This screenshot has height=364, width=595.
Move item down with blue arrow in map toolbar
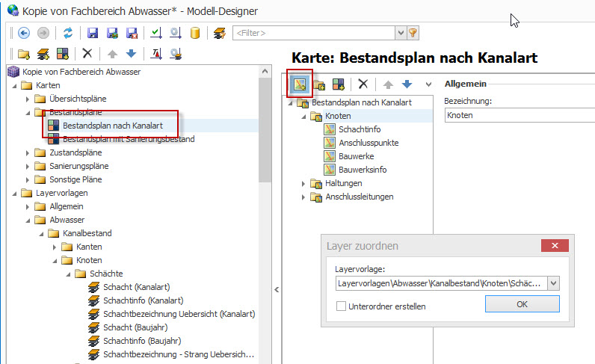(x=407, y=84)
